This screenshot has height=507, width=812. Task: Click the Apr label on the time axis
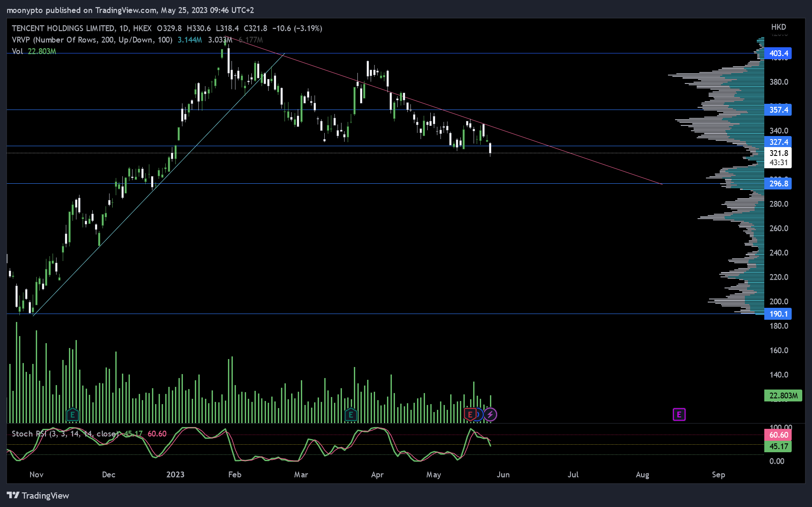[x=377, y=475]
